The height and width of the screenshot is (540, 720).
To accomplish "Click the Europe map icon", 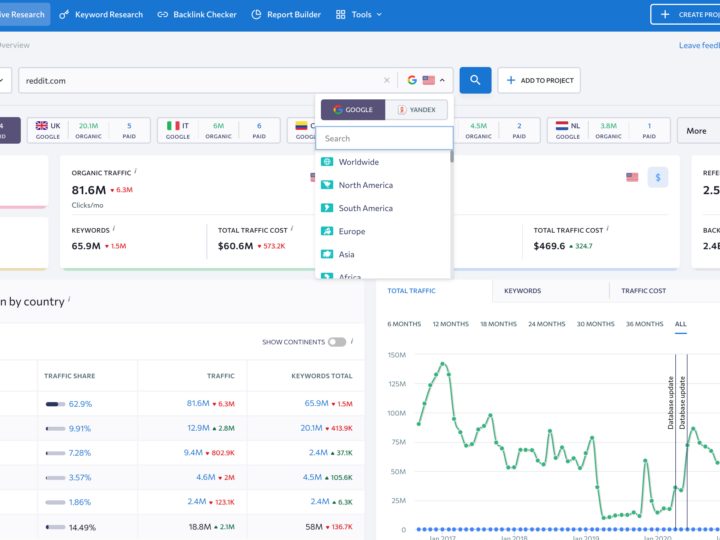I will pos(327,231).
